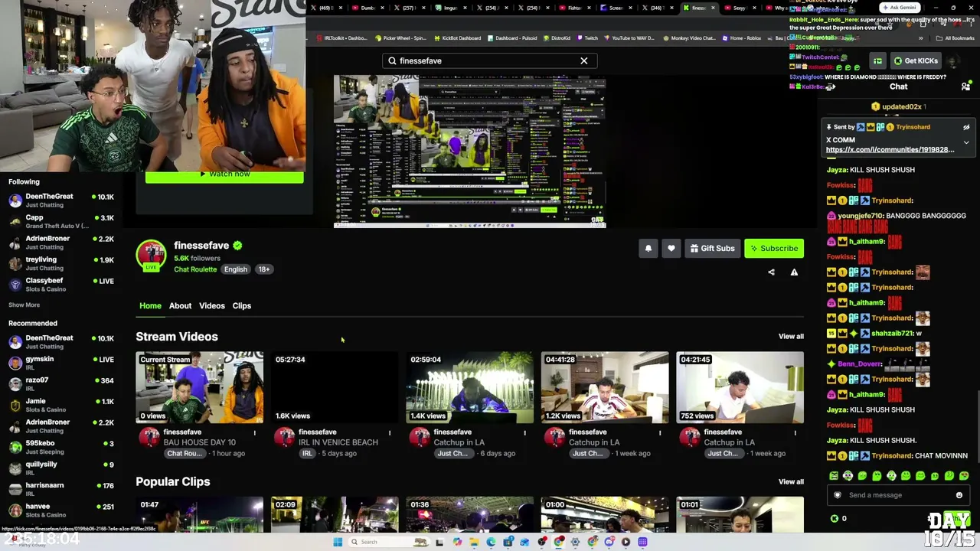Click the report warning triangle icon
The image size is (980, 551).
tap(794, 272)
